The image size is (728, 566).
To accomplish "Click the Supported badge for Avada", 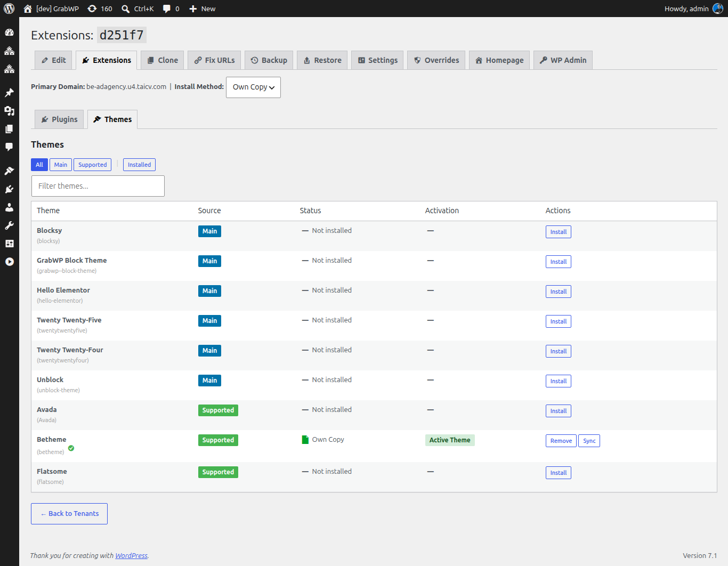I will [218, 410].
